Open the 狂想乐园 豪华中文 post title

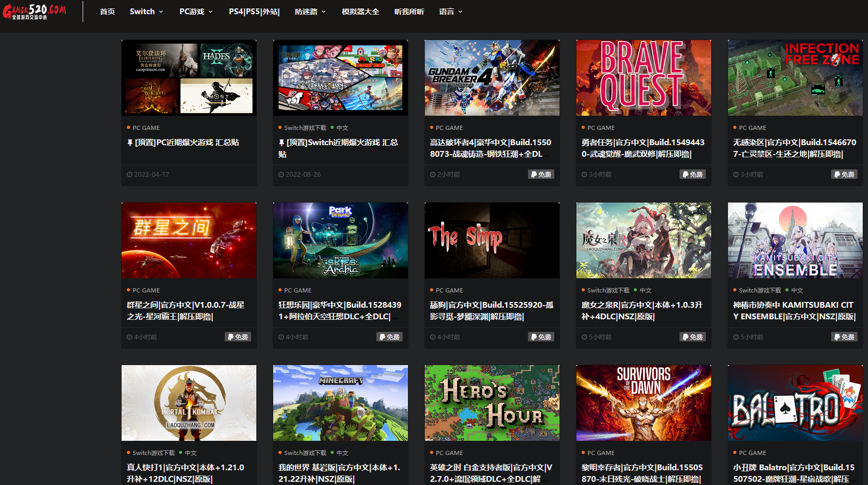(340, 311)
